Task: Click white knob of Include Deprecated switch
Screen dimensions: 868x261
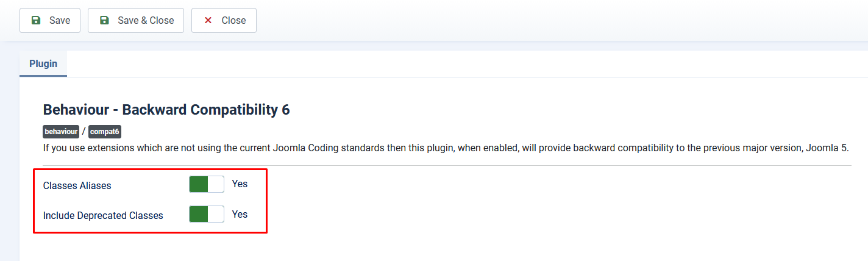Action: tap(216, 214)
